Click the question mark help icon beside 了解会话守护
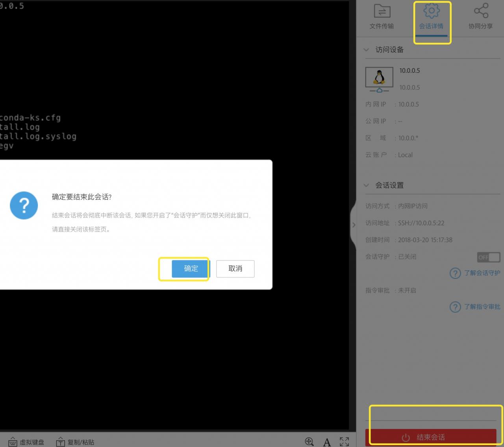This screenshot has width=504, height=447. click(x=455, y=273)
